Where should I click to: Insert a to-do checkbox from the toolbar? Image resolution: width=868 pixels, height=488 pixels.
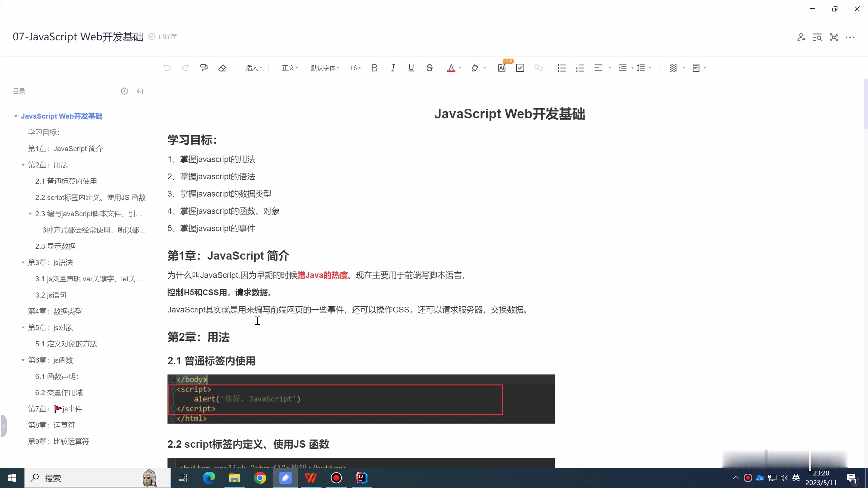click(520, 68)
